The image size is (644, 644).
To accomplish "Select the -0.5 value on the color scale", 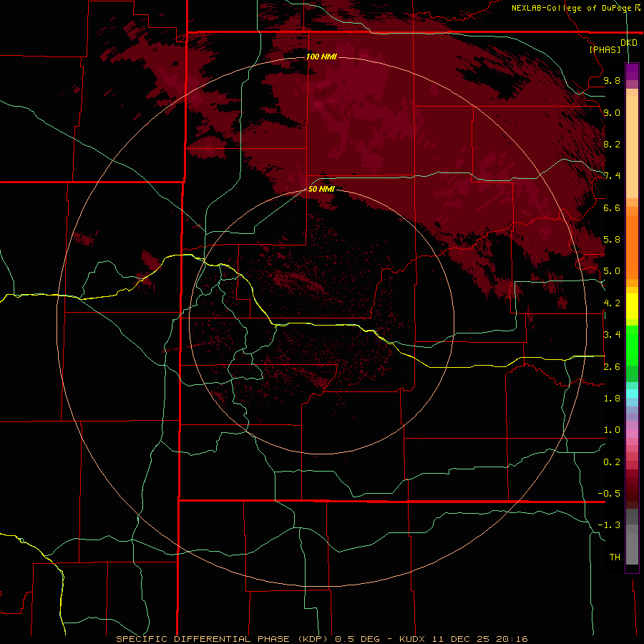I will point(609,494).
